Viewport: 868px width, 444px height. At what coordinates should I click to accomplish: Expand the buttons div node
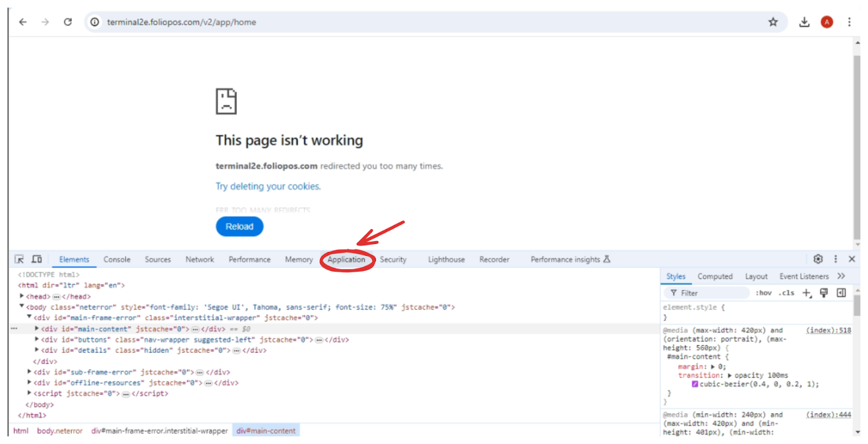pos(37,339)
